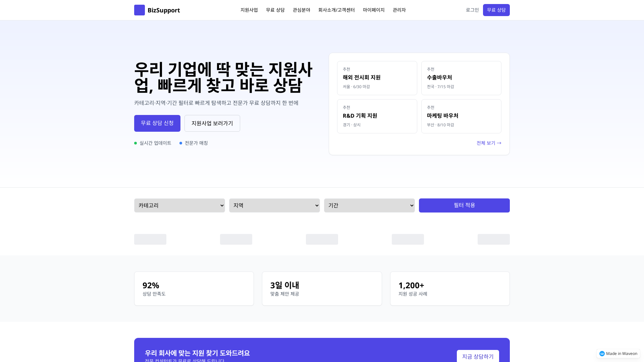
Task: Click the BizSupport logo icon
Action: (x=140, y=10)
